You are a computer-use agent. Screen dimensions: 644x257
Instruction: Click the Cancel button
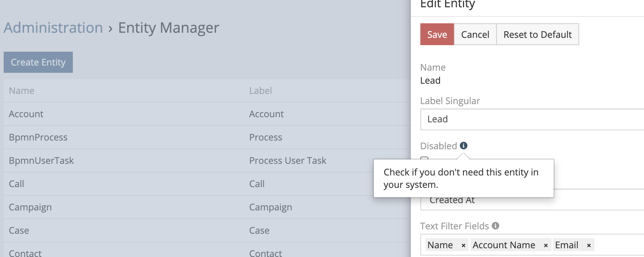[x=475, y=35]
